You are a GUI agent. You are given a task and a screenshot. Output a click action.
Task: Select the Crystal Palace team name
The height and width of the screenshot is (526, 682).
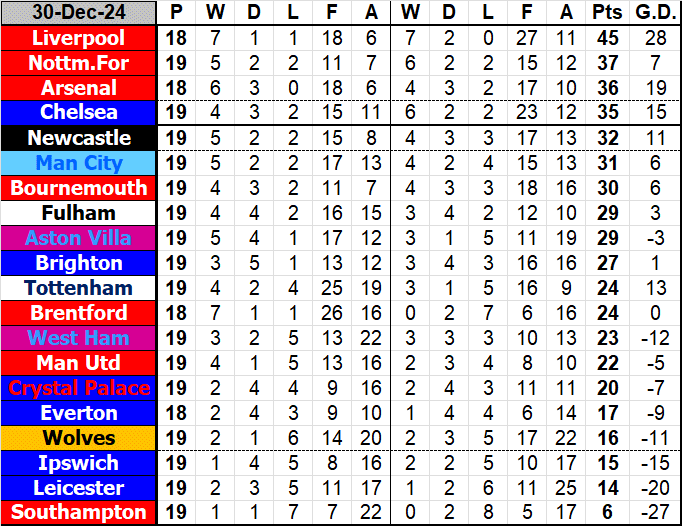(79, 388)
